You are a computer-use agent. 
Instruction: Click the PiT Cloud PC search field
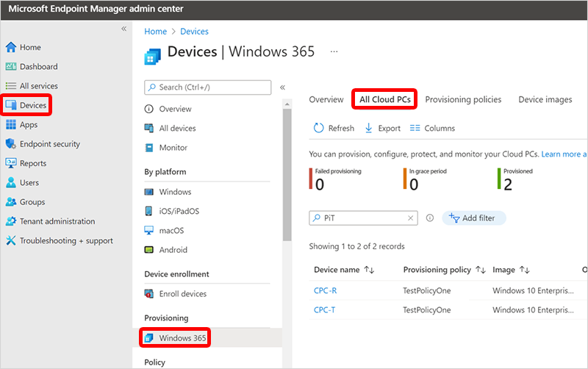click(363, 218)
